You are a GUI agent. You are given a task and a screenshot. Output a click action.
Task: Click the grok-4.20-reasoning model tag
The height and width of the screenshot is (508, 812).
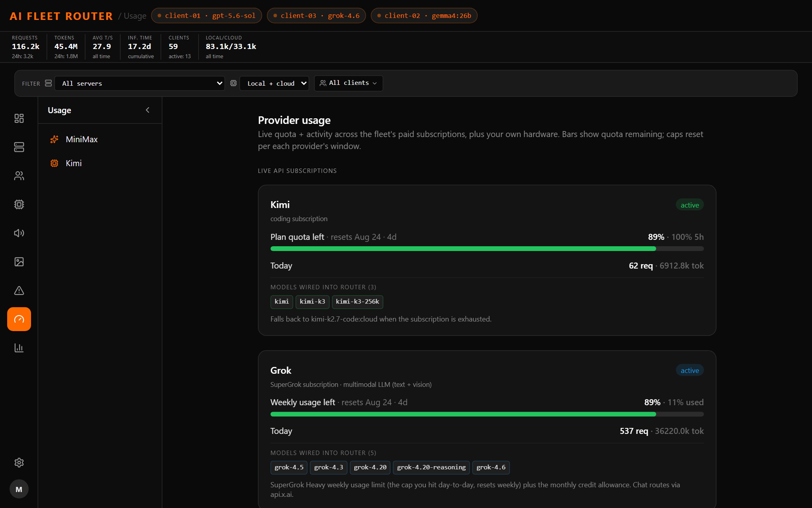pyautogui.click(x=431, y=467)
